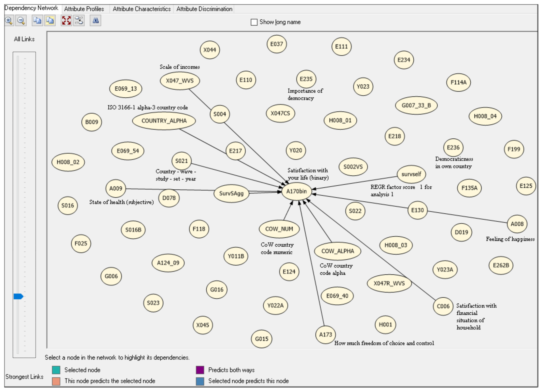Click the COUNTRY_ALPHA node

point(164,121)
